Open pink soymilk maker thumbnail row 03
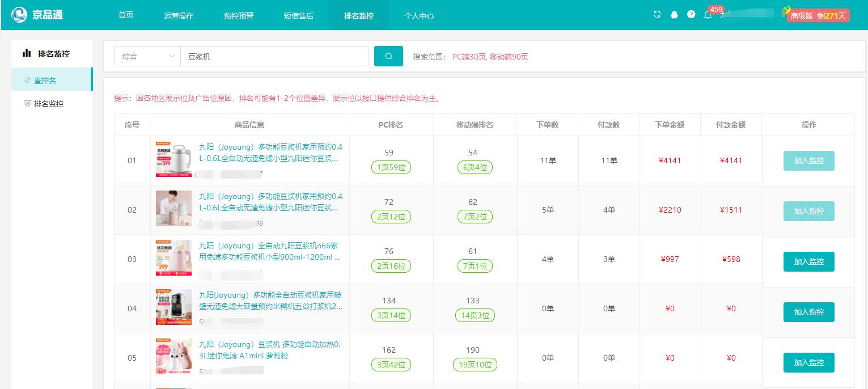Viewport: 868px width, 389px height. (173, 258)
